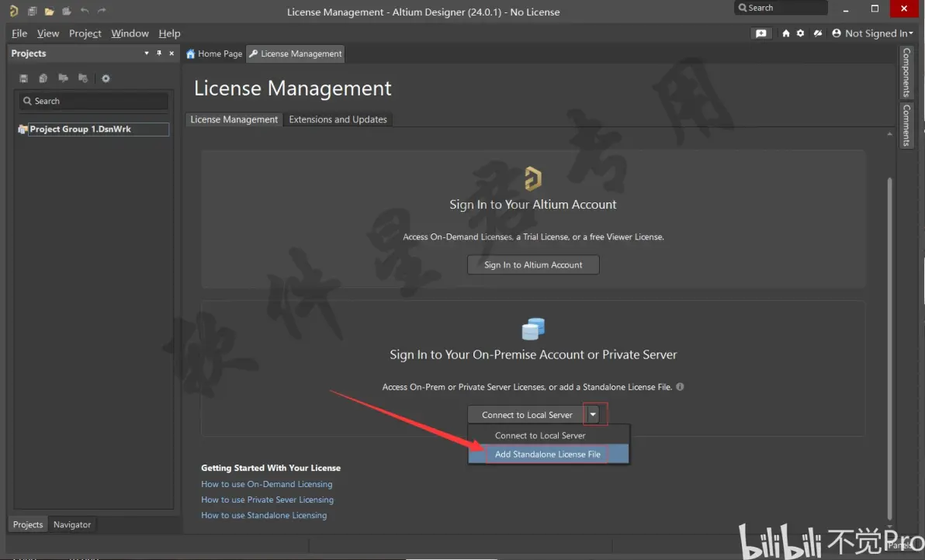The height and width of the screenshot is (560, 925).
Task: Go to home using the house icon
Action: pos(786,33)
